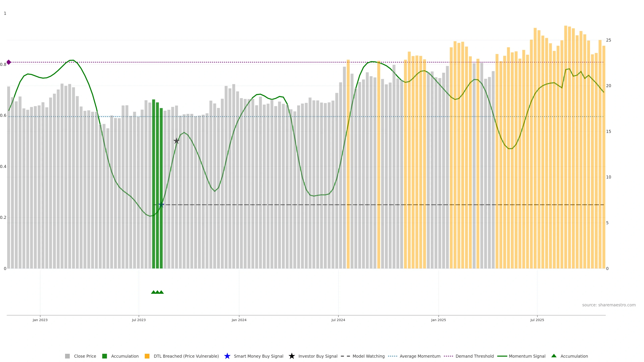Image resolution: width=644 pixels, height=362 pixels.
Task: Click the green Accumulation color swatch
Action: [104, 356]
